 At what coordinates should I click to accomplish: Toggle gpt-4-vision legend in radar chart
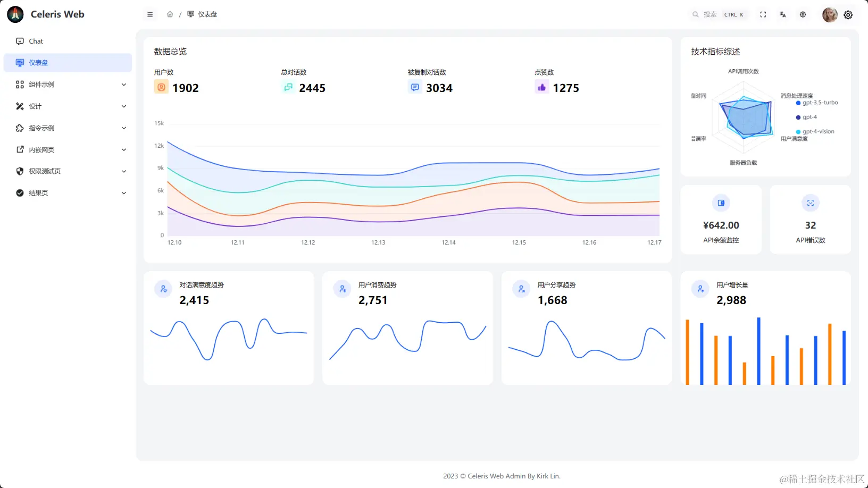click(x=815, y=131)
